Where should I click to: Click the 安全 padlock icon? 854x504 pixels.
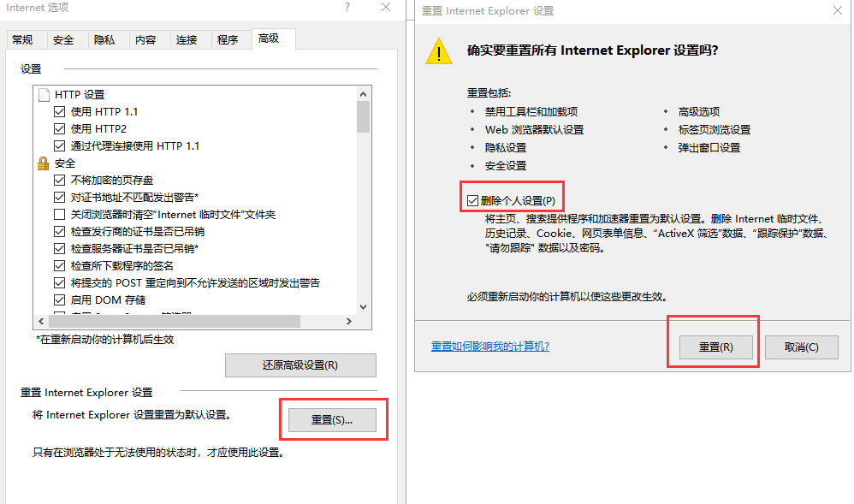(x=44, y=163)
